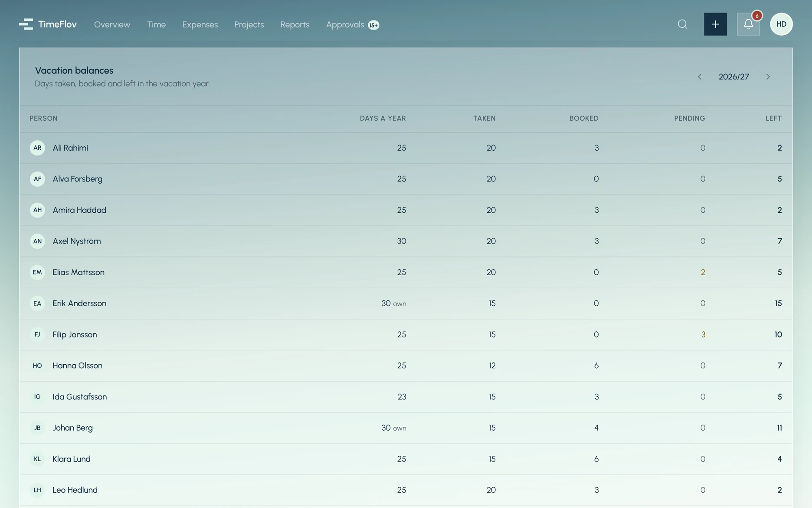
Task: Click the TimeFlov logo icon
Action: 26,24
